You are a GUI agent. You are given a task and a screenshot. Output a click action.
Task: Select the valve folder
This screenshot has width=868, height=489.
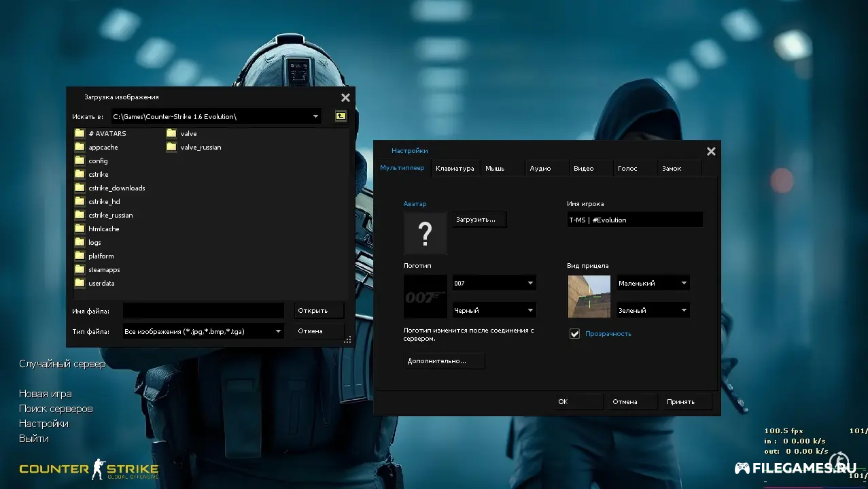(181, 134)
